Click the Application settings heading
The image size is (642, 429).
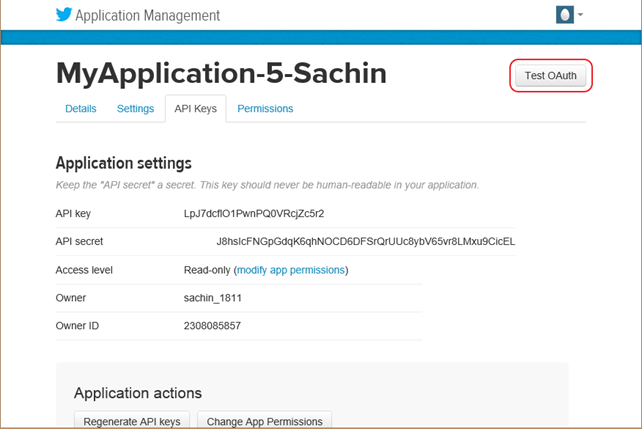pyautogui.click(x=123, y=163)
